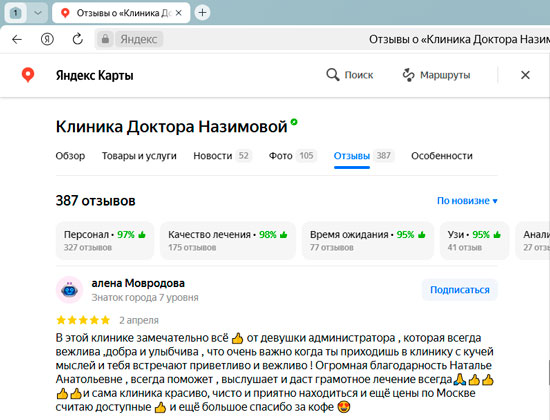Expand the tab list chevron
This screenshot has height=420, width=550.
[38, 13]
